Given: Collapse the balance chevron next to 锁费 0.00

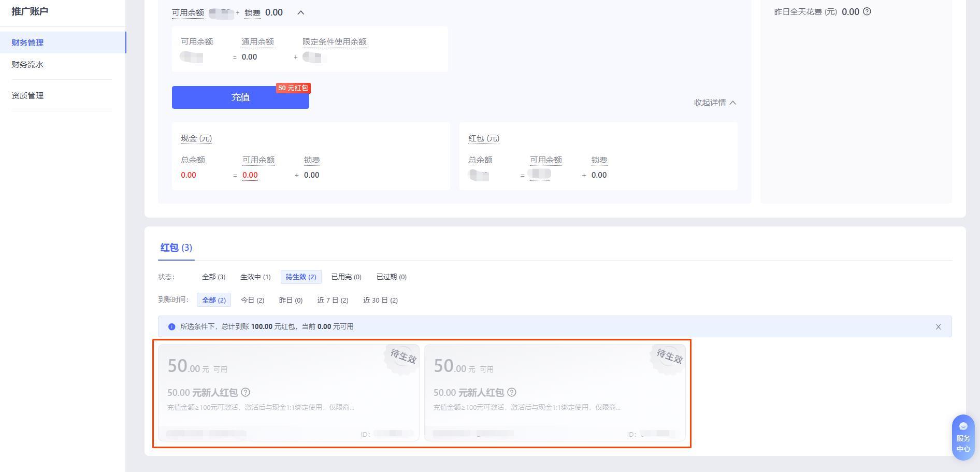Looking at the screenshot, I should [x=300, y=12].
